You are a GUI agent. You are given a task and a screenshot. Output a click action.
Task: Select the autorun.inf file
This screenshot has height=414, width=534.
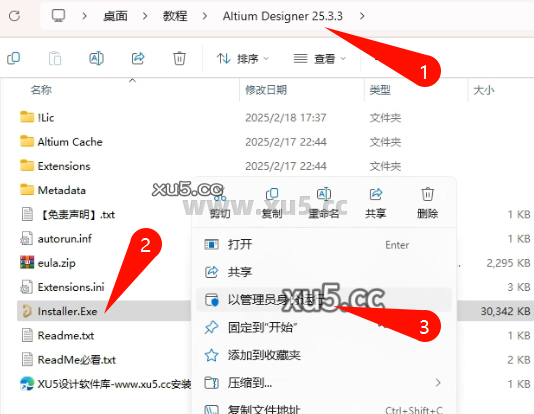[65, 239]
